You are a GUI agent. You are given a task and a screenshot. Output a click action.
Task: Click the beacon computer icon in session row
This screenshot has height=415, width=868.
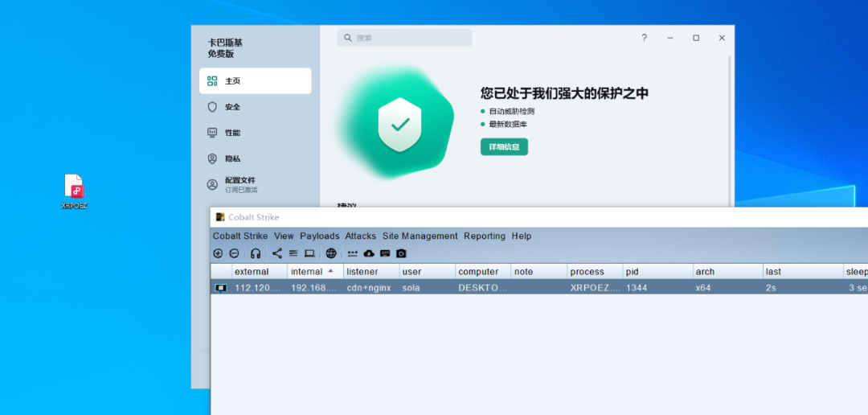[221, 288]
